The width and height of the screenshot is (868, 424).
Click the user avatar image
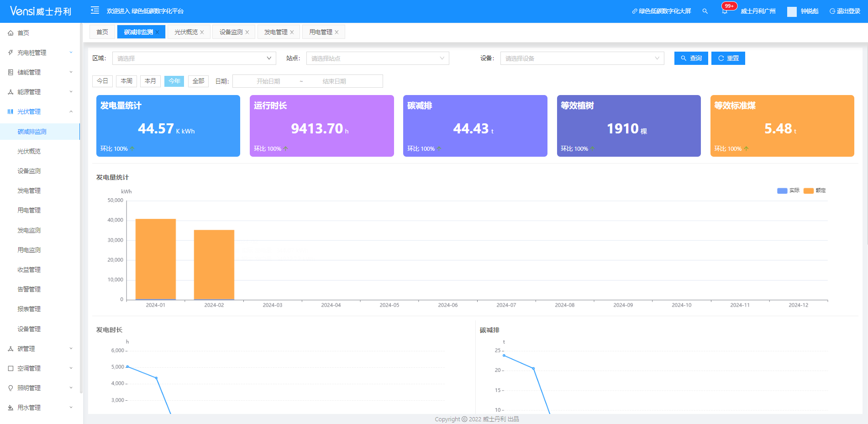(792, 11)
